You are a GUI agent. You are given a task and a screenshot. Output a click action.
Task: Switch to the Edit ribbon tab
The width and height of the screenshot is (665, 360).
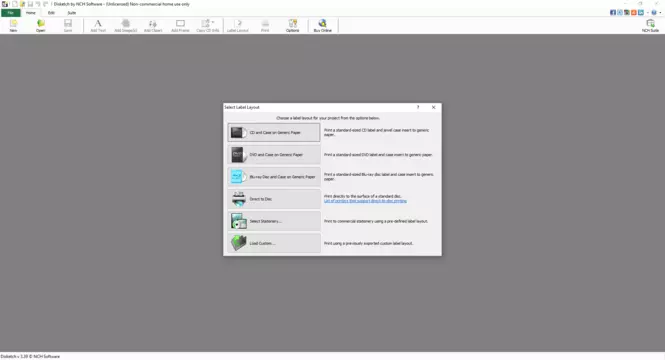pyautogui.click(x=51, y=13)
